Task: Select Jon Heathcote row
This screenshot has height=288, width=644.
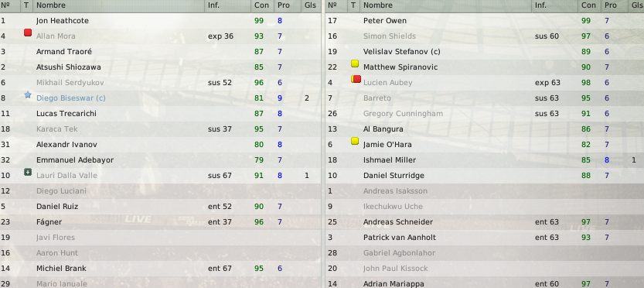Action: (161, 21)
